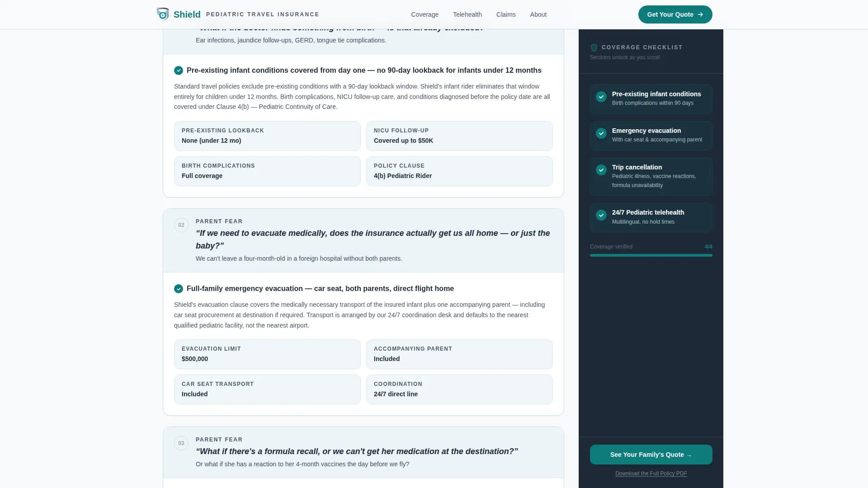Select the Policy Clause 4(b) card
Viewport: 868px width, 488px height.
click(x=459, y=171)
